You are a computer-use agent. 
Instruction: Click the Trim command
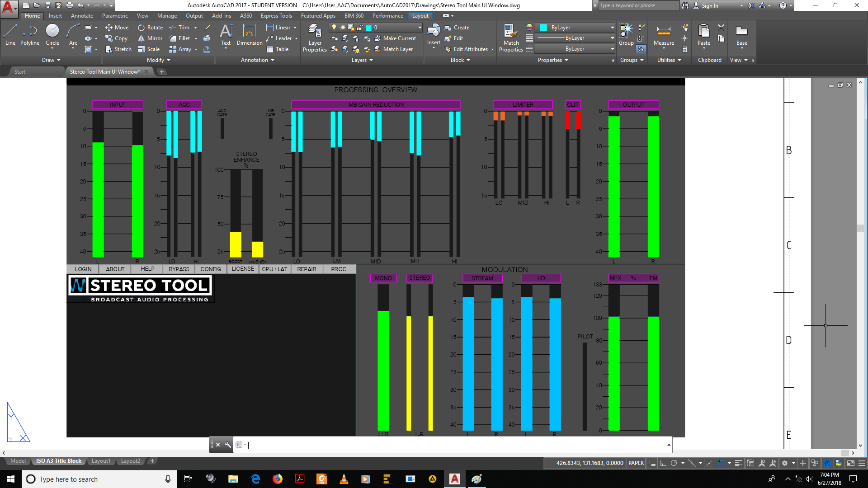tap(179, 28)
